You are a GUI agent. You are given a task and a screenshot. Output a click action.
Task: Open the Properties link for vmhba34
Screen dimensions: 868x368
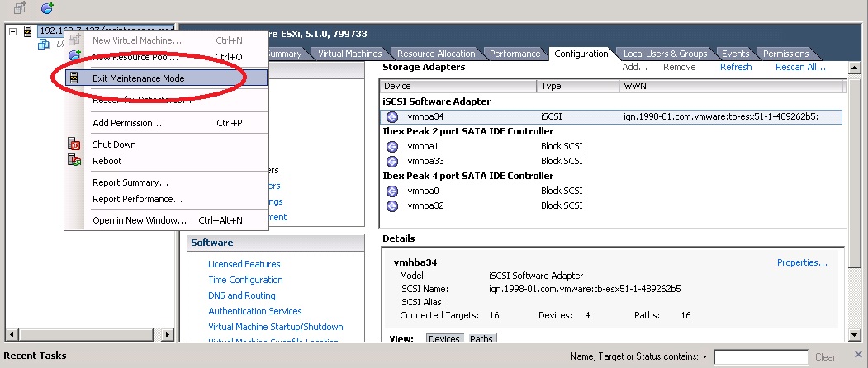click(x=802, y=262)
